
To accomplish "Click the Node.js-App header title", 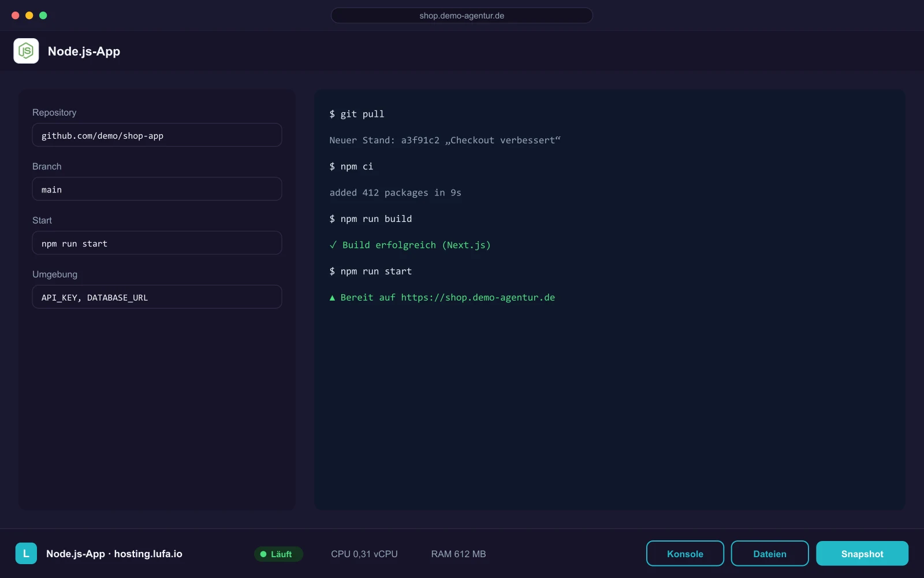I will (84, 51).
